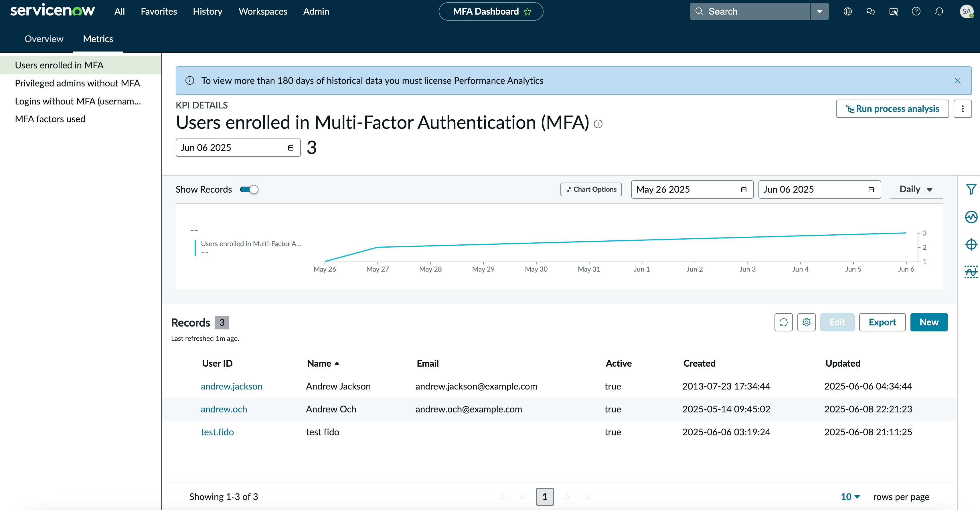The width and height of the screenshot is (980, 510).
Task: Click the target crosshair icon in right rail
Action: [971, 244]
